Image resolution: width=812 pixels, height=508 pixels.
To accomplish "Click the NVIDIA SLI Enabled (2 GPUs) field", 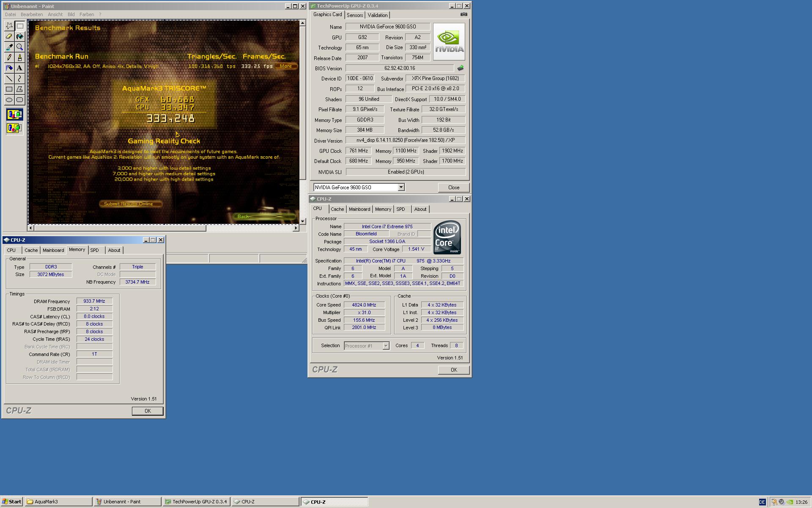I will tap(406, 172).
